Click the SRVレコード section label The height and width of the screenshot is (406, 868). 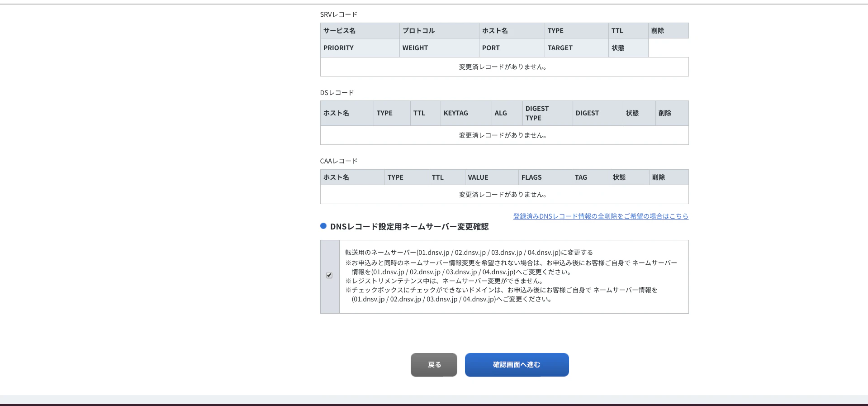[339, 14]
